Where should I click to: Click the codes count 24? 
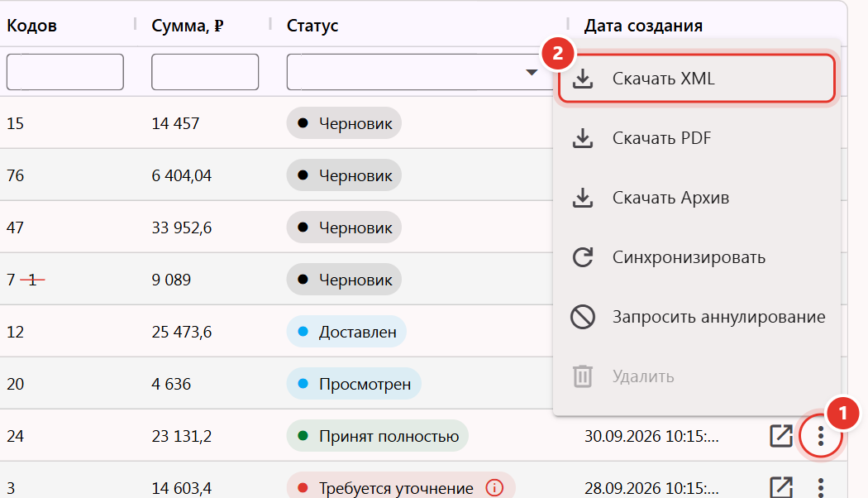(x=15, y=436)
